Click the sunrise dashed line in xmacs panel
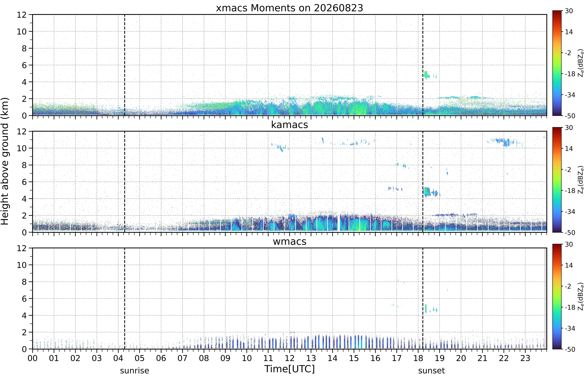Viewport: 588px width, 379px height. [x=125, y=65]
